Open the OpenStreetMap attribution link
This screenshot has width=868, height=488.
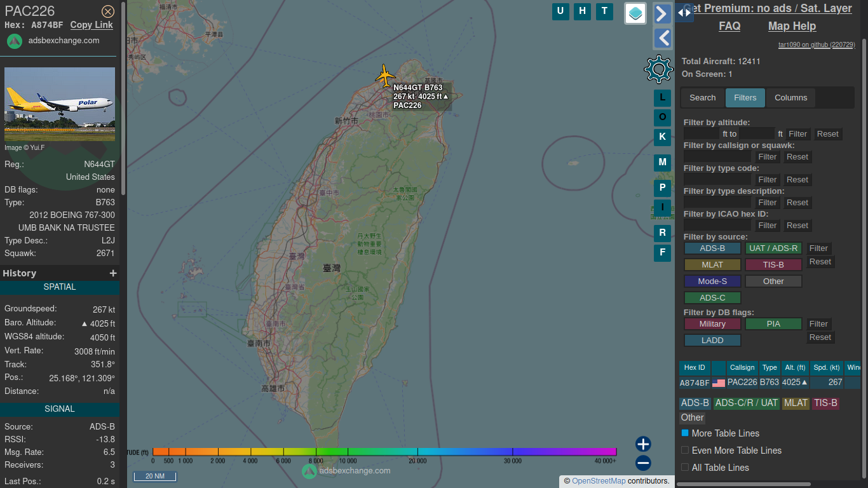[599, 481]
